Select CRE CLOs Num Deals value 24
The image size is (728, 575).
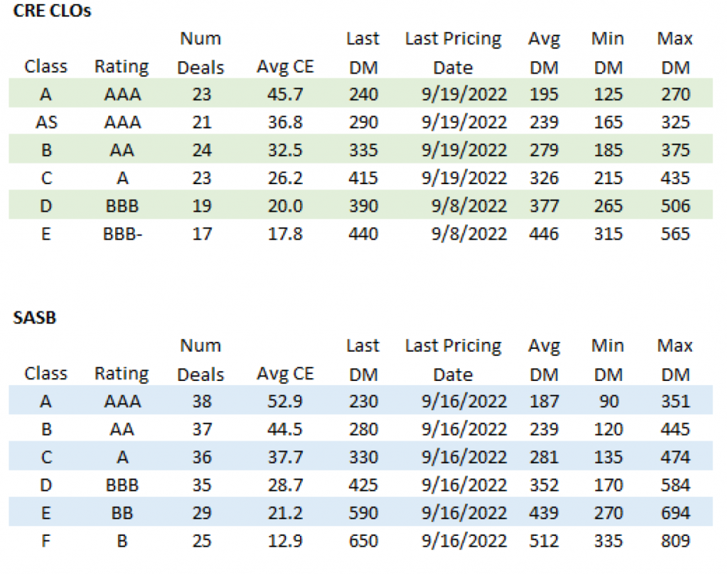[201, 150]
